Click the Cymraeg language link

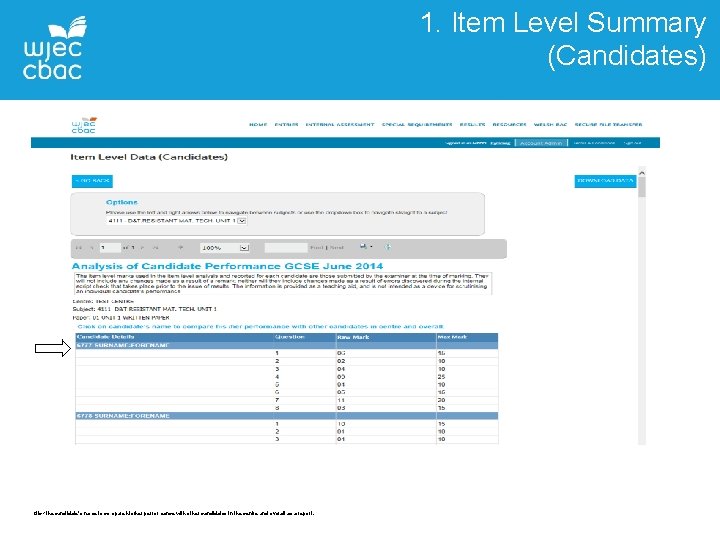click(500, 143)
